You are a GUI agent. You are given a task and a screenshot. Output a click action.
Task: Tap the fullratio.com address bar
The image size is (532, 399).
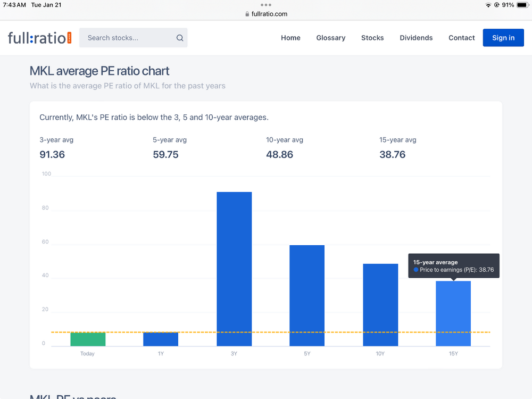(266, 14)
